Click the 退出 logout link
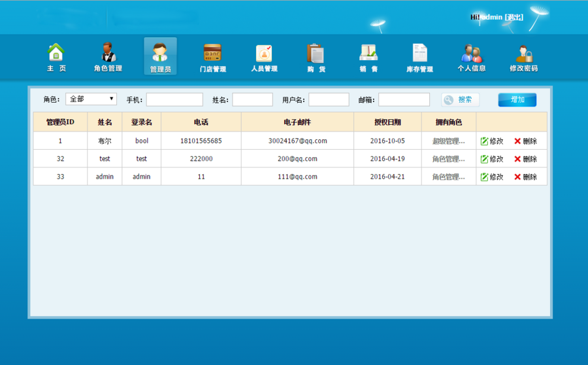 click(514, 17)
